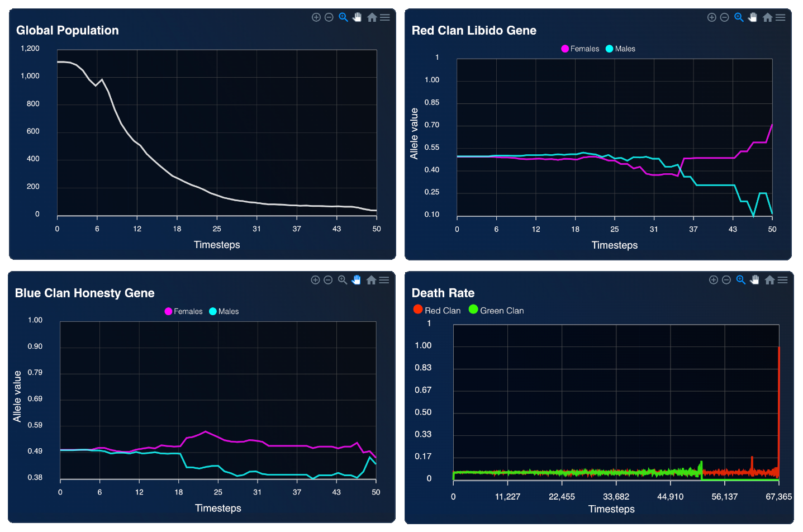Viewport: 803px width, 532px height.
Task: Zoom out on the Death Rate chart
Action: click(x=726, y=280)
